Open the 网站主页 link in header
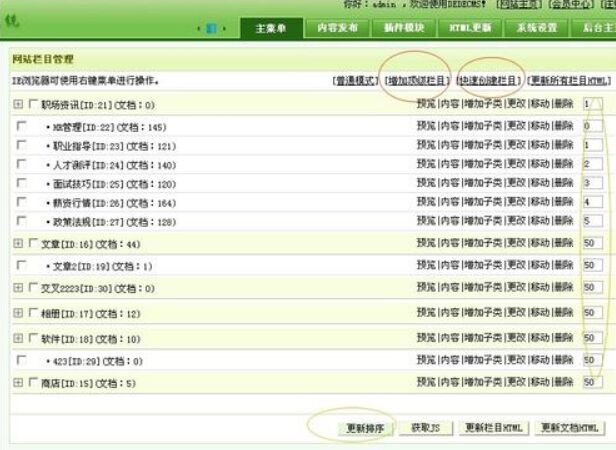Image resolution: width=616 pixels, height=450 pixels. pos(519,4)
